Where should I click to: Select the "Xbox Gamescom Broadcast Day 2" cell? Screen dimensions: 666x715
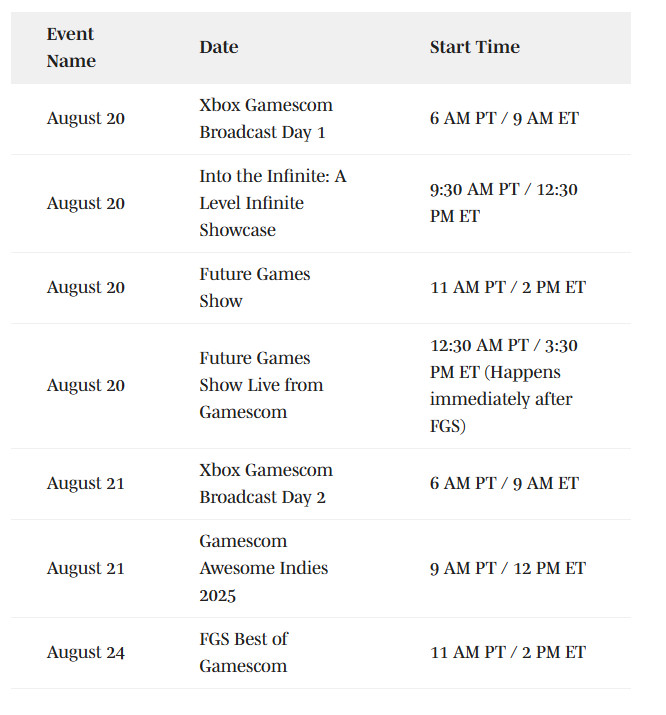pos(265,483)
